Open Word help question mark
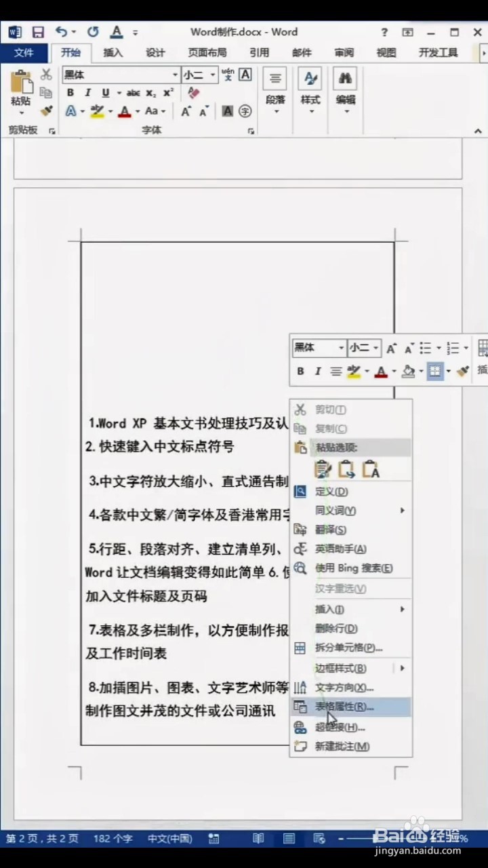The image size is (488, 868). 384,32
